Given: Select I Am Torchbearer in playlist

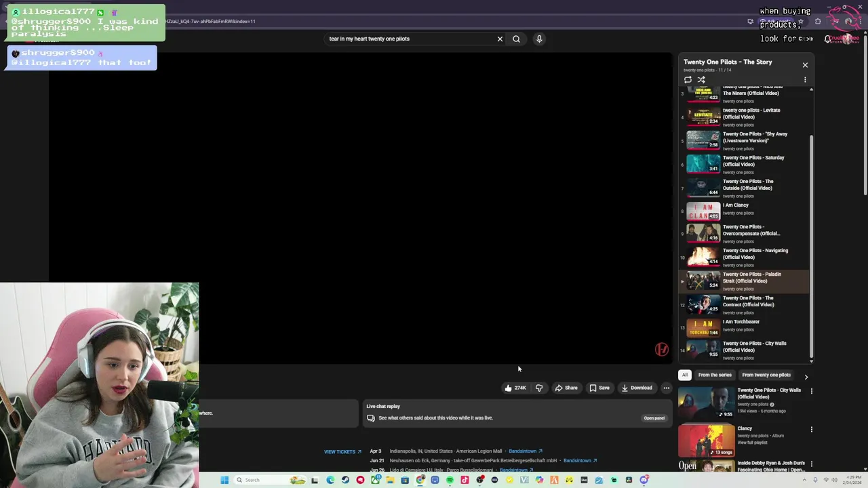Looking at the screenshot, I should pyautogui.click(x=745, y=327).
